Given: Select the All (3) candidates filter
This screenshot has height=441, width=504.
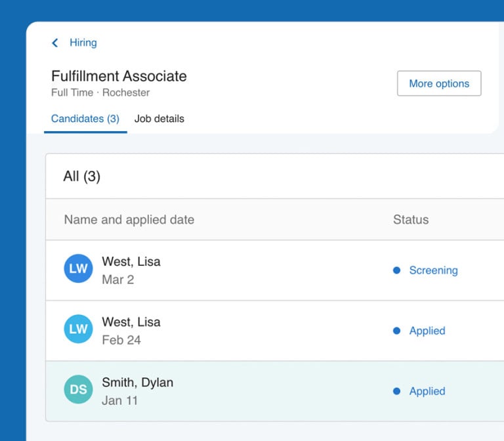Looking at the screenshot, I should pyautogui.click(x=82, y=176).
